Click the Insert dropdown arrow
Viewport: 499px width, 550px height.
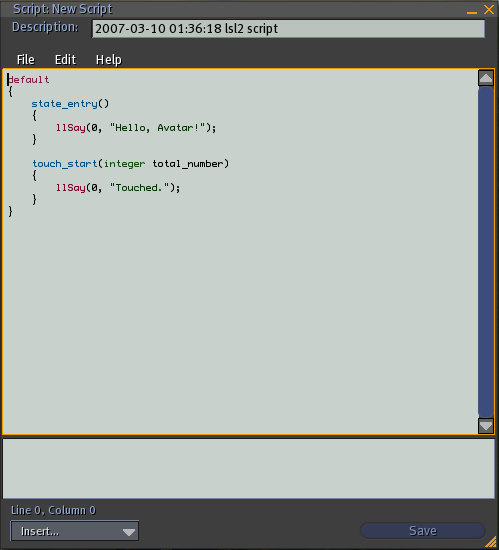[129, 532]
